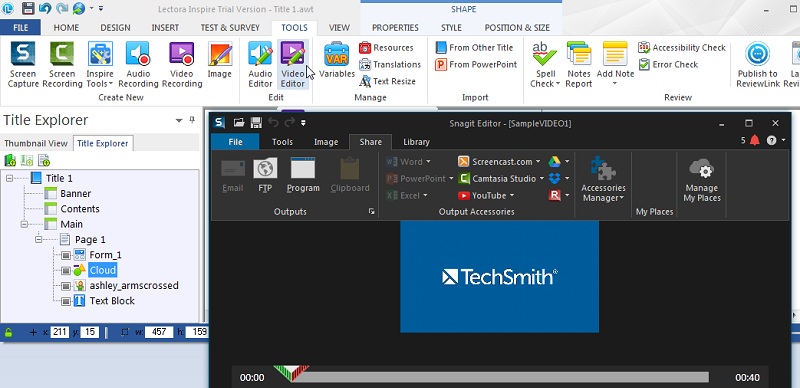Select the Text Block tree item
The image size is (800, 388).
[x=112, y=301]
